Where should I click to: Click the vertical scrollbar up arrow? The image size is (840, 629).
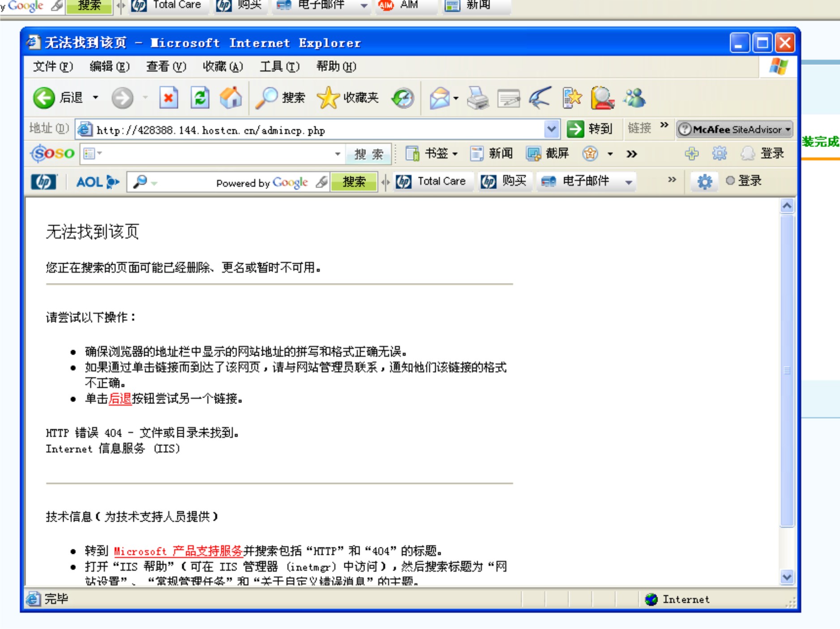click(787, 206)
